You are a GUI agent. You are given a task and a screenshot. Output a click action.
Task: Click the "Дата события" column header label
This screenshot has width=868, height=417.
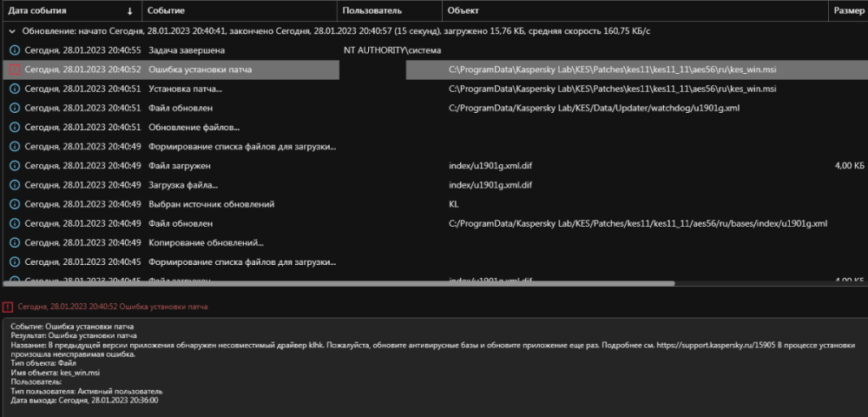(x=37, y=10)
